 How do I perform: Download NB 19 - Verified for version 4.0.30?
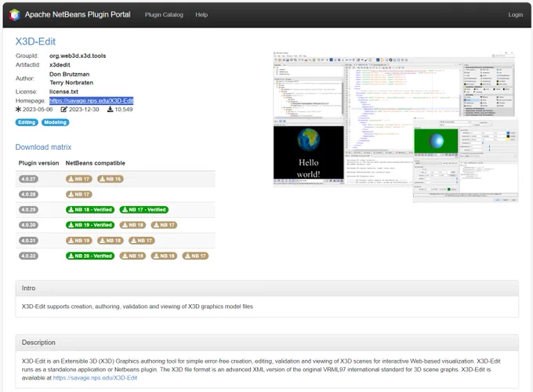(90, 225)
